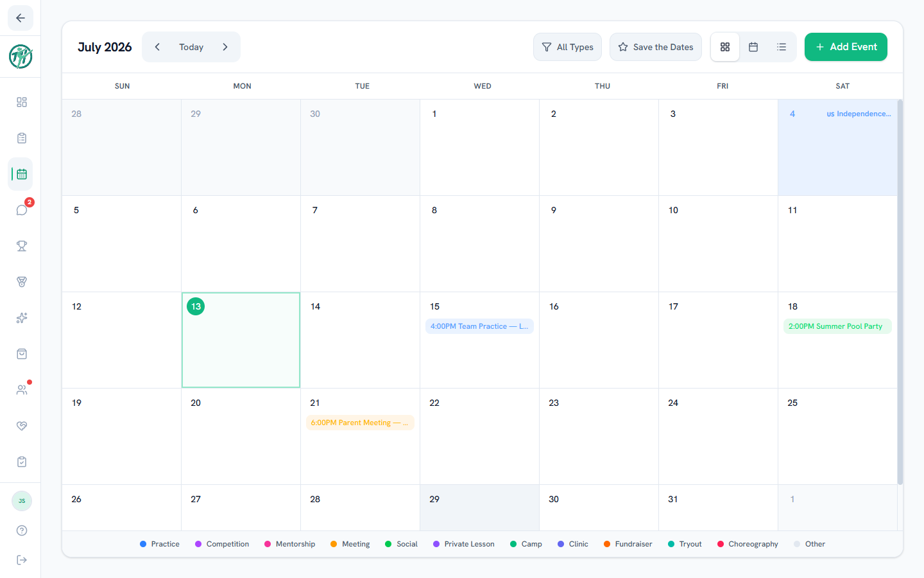Select the July 1 day cell

(x=479, y=147)
